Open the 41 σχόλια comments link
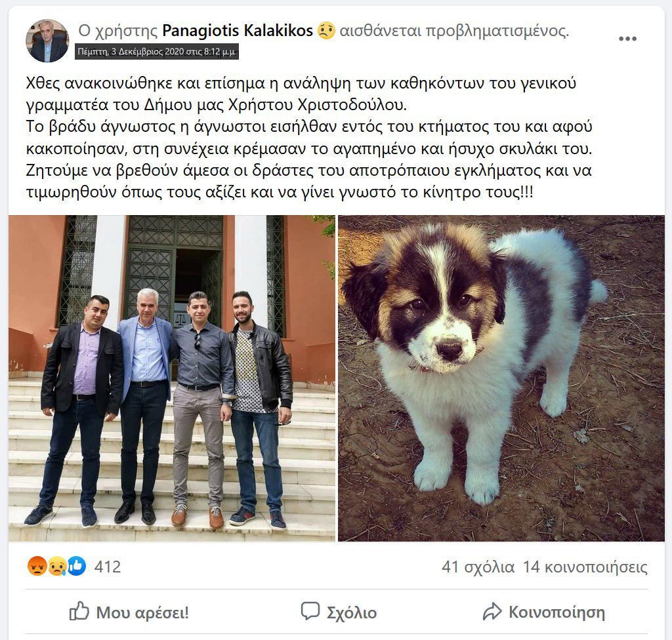Viewport: 672px width, 640px height. tap(478, 567)
